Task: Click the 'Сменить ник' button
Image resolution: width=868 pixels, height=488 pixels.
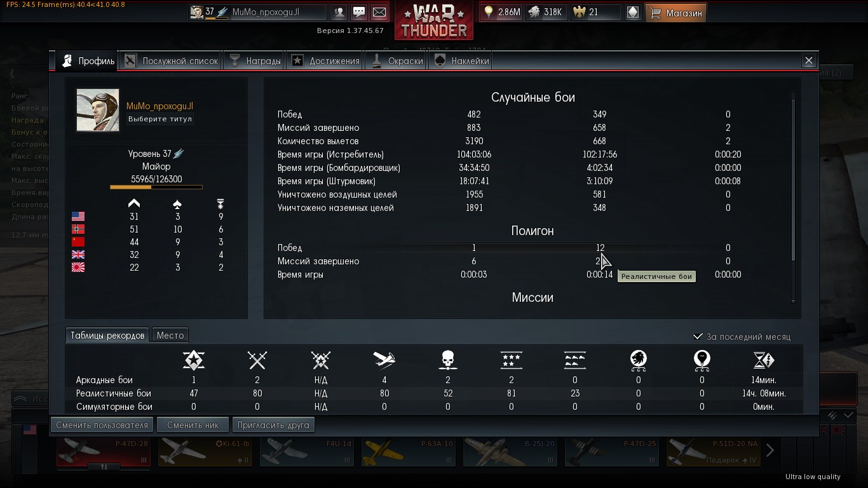Action: coord(193,425)
